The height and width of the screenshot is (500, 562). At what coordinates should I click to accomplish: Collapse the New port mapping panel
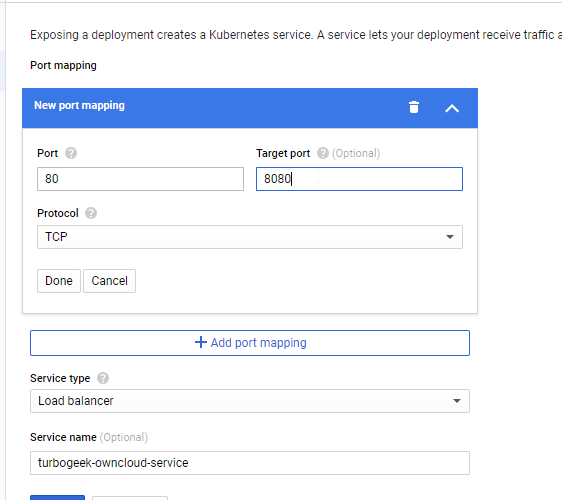click(452, 108)
